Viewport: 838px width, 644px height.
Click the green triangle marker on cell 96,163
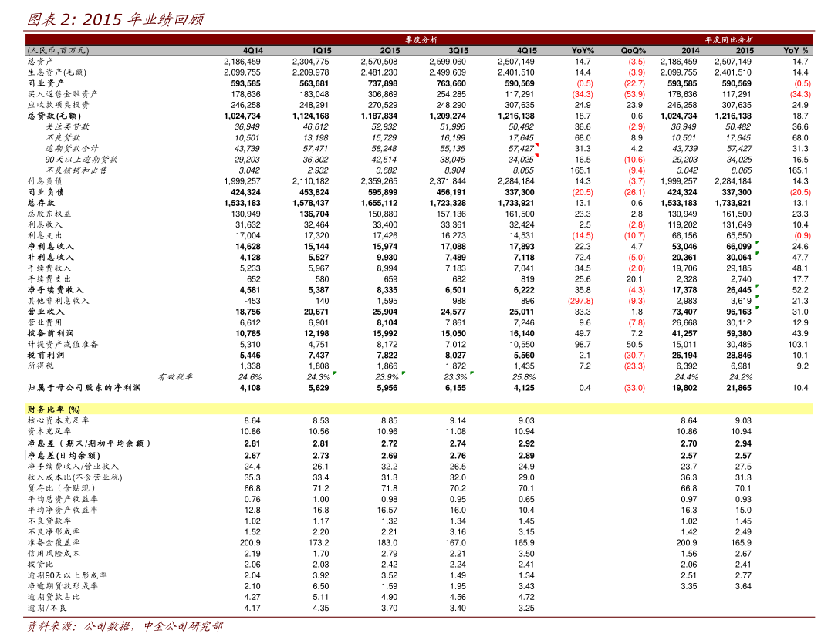(757, 308)
